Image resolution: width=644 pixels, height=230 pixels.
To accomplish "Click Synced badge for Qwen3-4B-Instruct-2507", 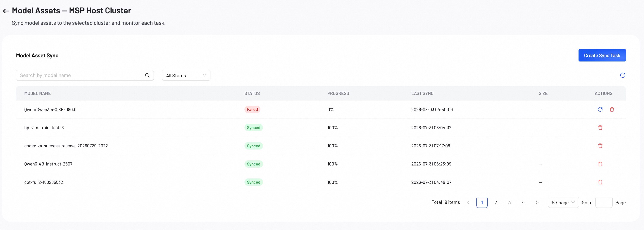I will point(254,164).
